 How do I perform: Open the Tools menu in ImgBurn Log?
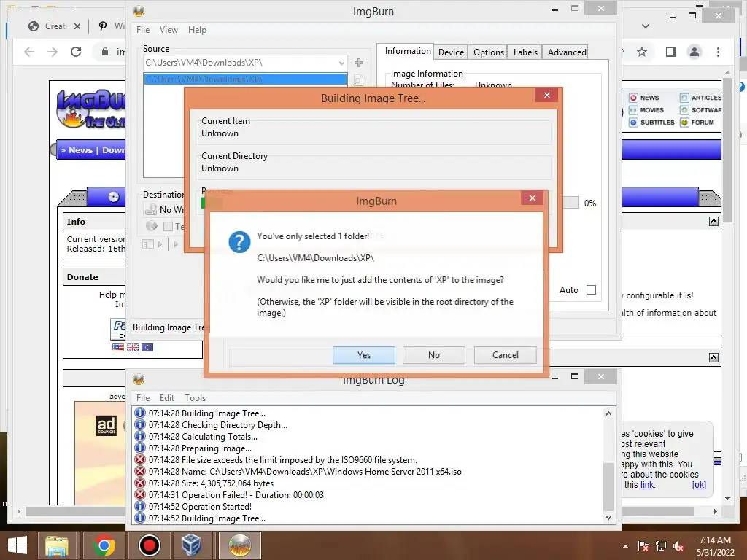pyautogui.click(x=196, y=398)
